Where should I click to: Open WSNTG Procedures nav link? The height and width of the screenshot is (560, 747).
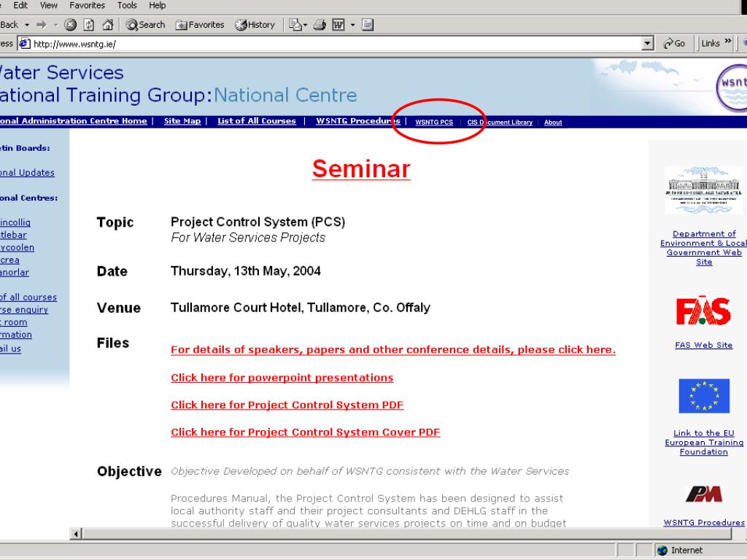358,121
